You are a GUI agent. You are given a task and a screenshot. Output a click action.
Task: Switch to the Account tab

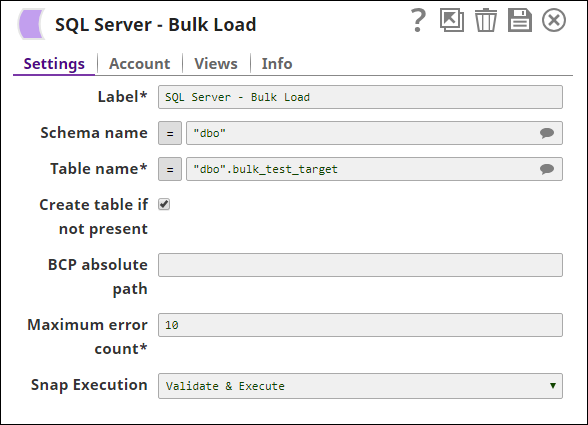click(140, 64)
